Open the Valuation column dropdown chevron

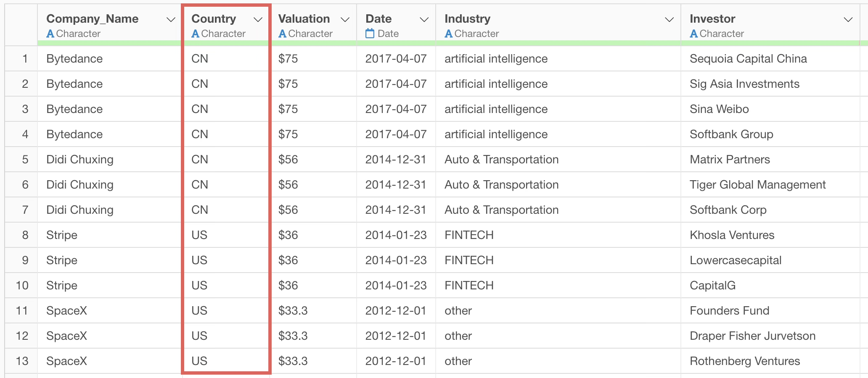tap(345, 20)
